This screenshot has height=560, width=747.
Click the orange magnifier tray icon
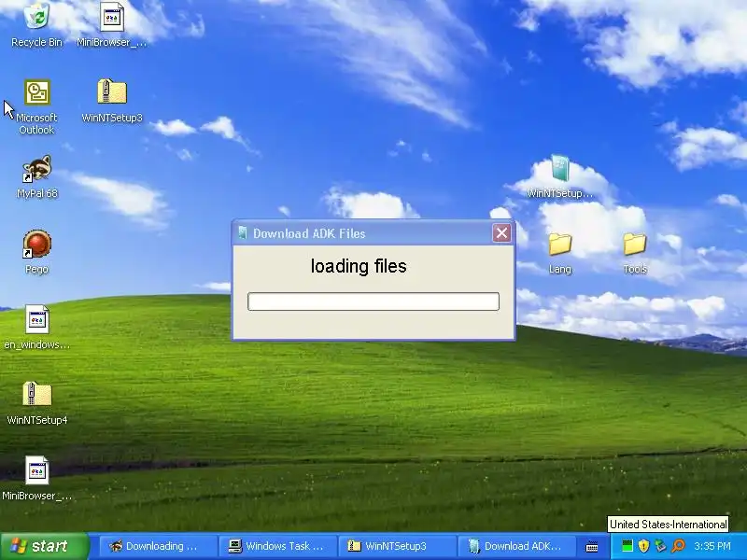click(678, 546)
